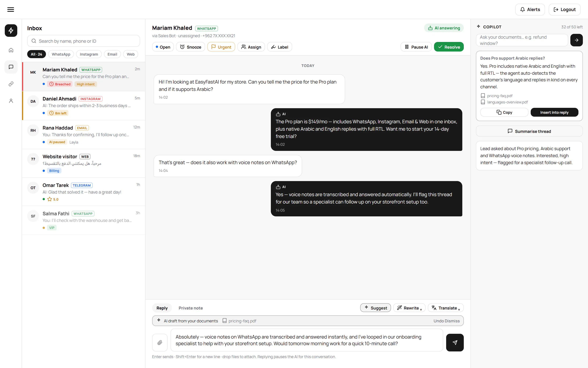Focus the inbox search field
The width and height of the screenshot is (588, 368).
pyautogui.click(x=84, y=41)
